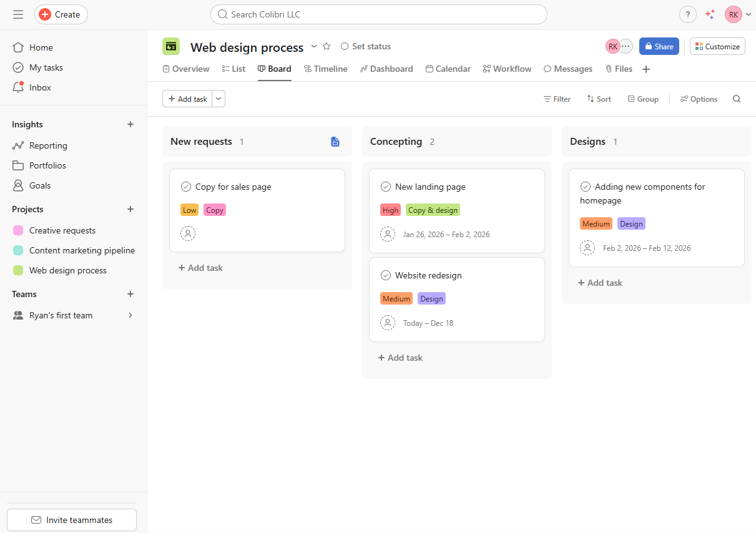Open the help question mark icon

pos(688,14)
